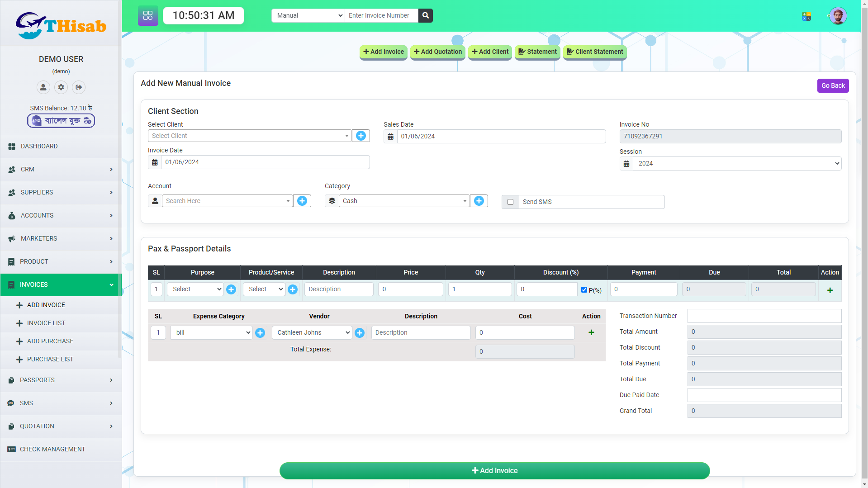
Task: Click the Client Statement button
Action: pos(594,52)
